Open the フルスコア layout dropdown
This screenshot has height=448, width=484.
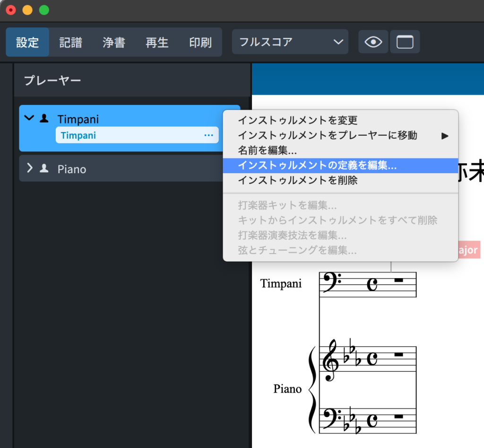(x=290, y=42)
